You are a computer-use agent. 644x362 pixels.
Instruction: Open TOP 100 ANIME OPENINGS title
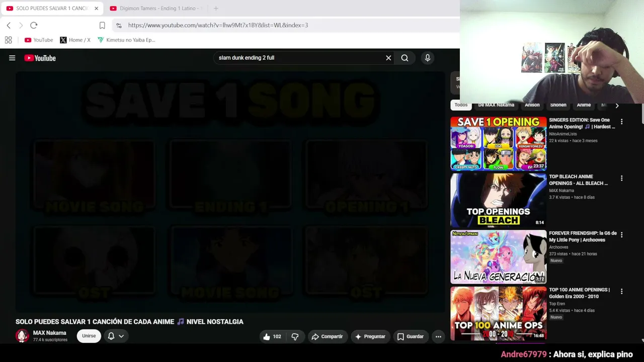tap(579, 293)
